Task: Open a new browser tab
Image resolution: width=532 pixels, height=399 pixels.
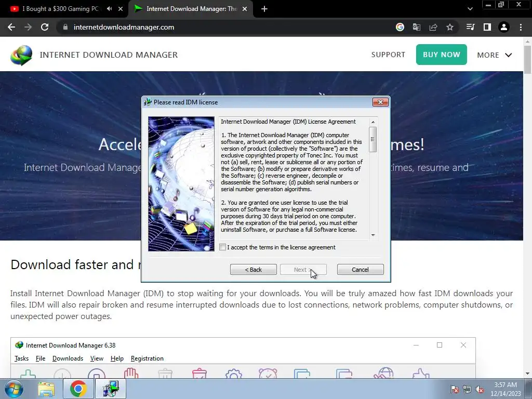Action: 264,9
